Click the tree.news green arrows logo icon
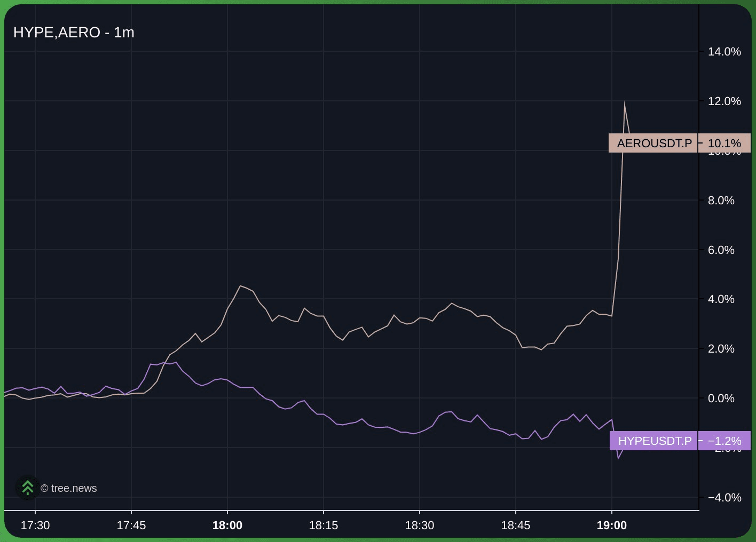Image resolution: width=756 pixels, height=542 pixels. pos(27,488)
